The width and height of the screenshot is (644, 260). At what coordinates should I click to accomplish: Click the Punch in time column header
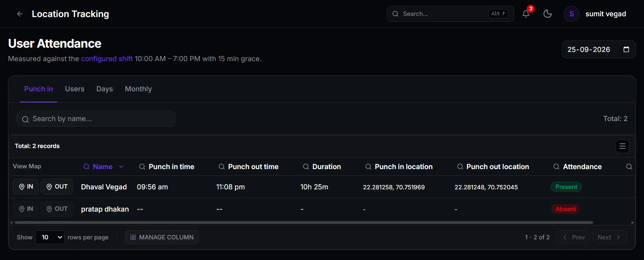point(171,167)
